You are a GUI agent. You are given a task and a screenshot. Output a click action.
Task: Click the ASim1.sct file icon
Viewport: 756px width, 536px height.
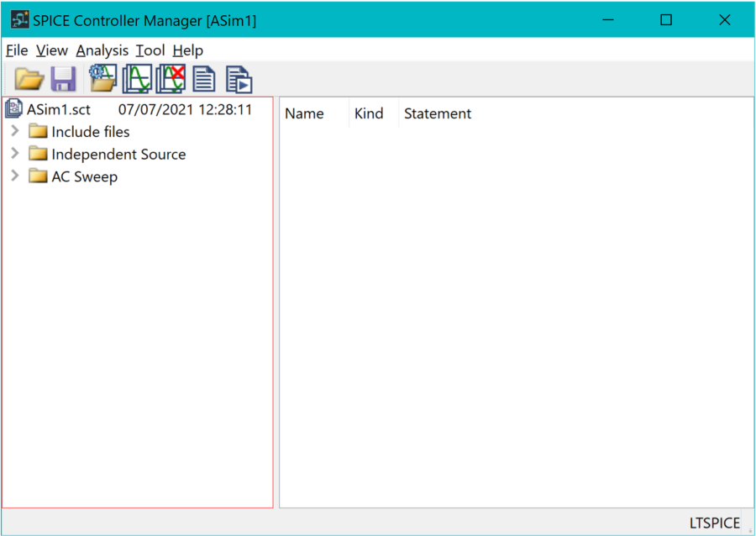[x=14, y=109]
